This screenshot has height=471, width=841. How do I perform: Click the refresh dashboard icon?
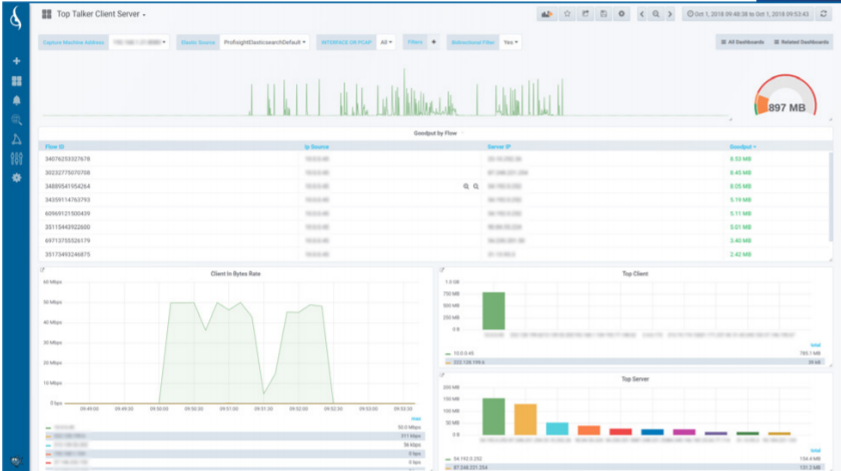(x=824, y=14)
